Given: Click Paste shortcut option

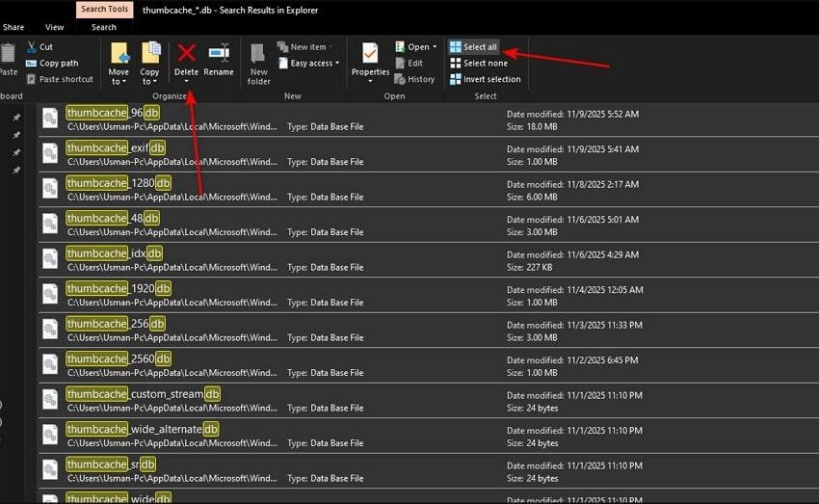Looking at the screenshot, I should point(60,79).
